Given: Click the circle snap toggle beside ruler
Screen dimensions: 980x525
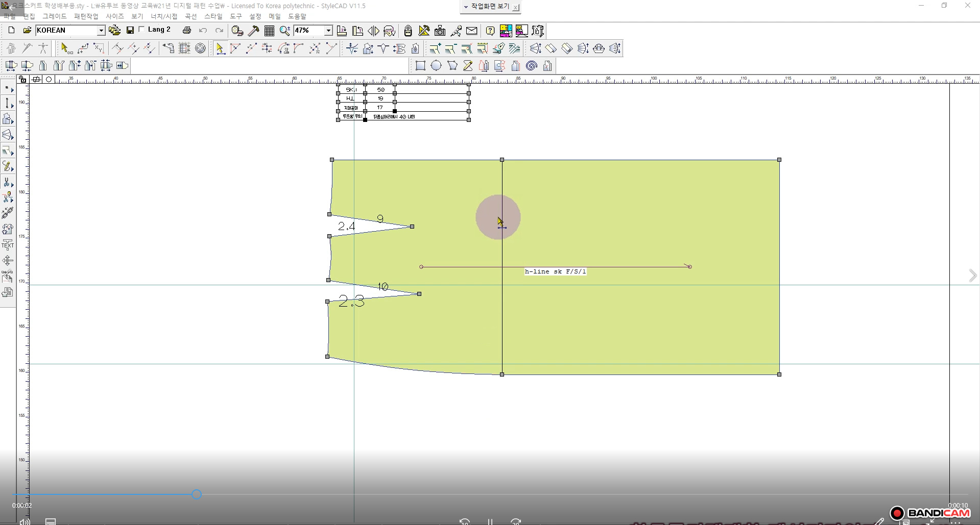Looking at the screenshot, I should coord(49,79).
